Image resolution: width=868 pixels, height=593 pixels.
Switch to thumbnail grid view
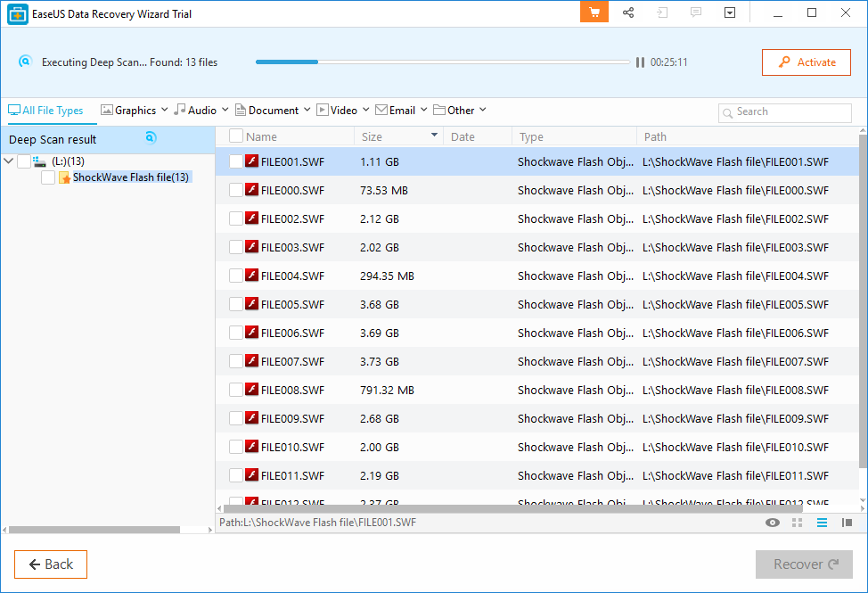click(797, 523)
